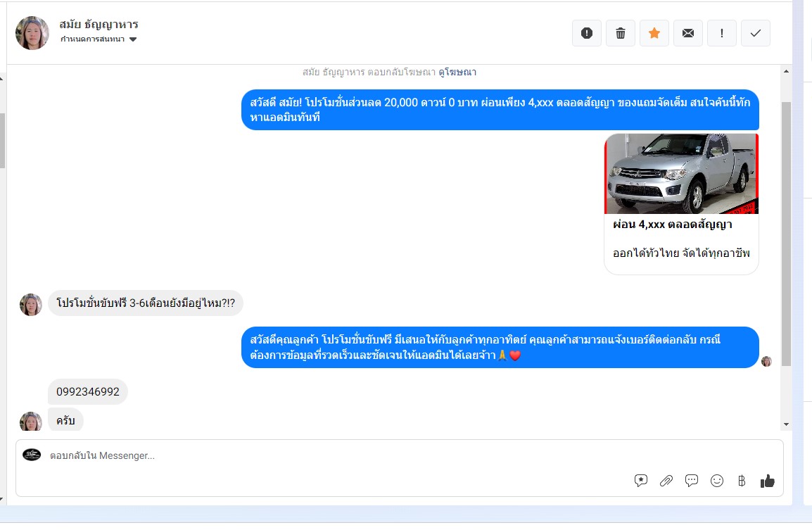Image resolution: width=812 pixels, height=530 pixels.
Task: Mark conversation unread with envelope icon
Action: pyautogui.click(x=687, y=33)
